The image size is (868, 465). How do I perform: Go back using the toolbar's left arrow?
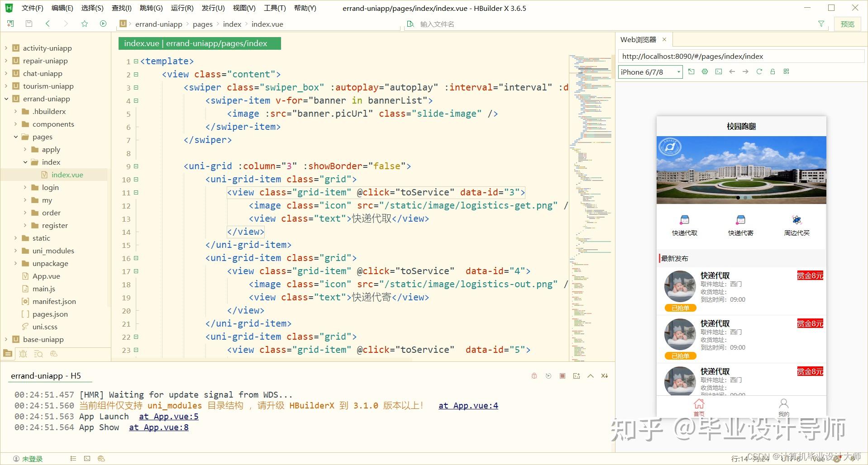pos(48,24)
